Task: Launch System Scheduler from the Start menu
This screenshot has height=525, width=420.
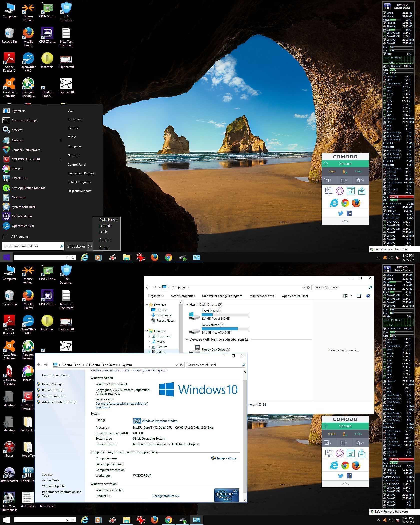Action: click(x=23, y=207)
